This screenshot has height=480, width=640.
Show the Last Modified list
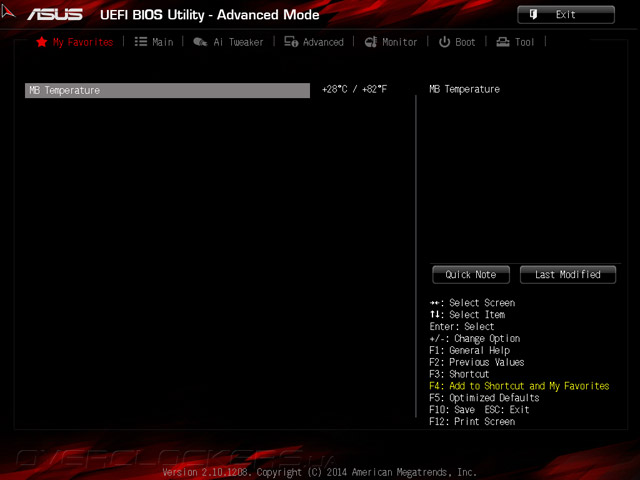click(568, 275)
